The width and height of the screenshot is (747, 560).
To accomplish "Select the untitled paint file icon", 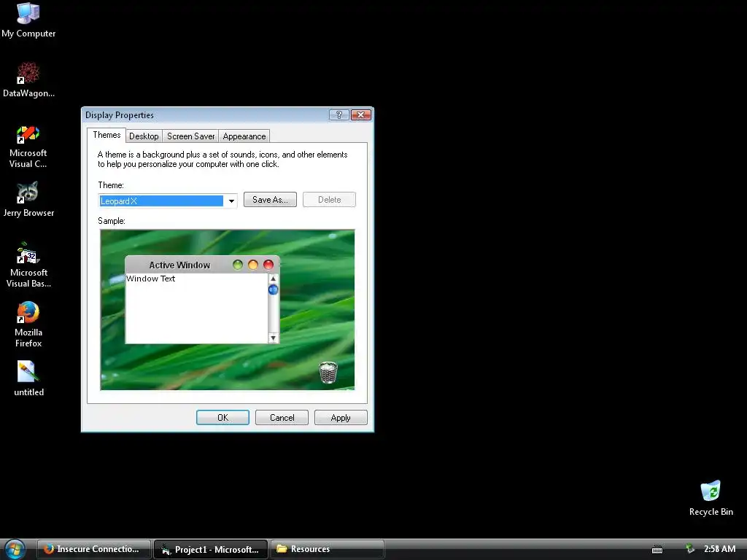I will (x=28, y=378).
